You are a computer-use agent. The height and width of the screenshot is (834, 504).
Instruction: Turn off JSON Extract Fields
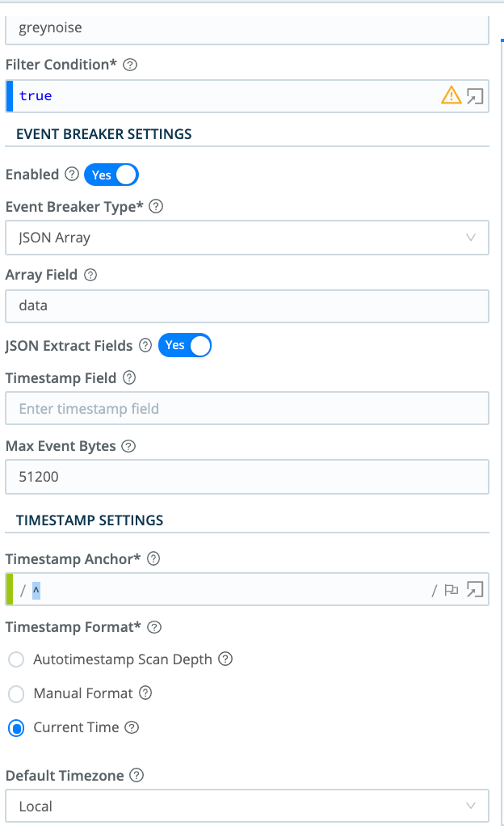(x=185, y=346)
